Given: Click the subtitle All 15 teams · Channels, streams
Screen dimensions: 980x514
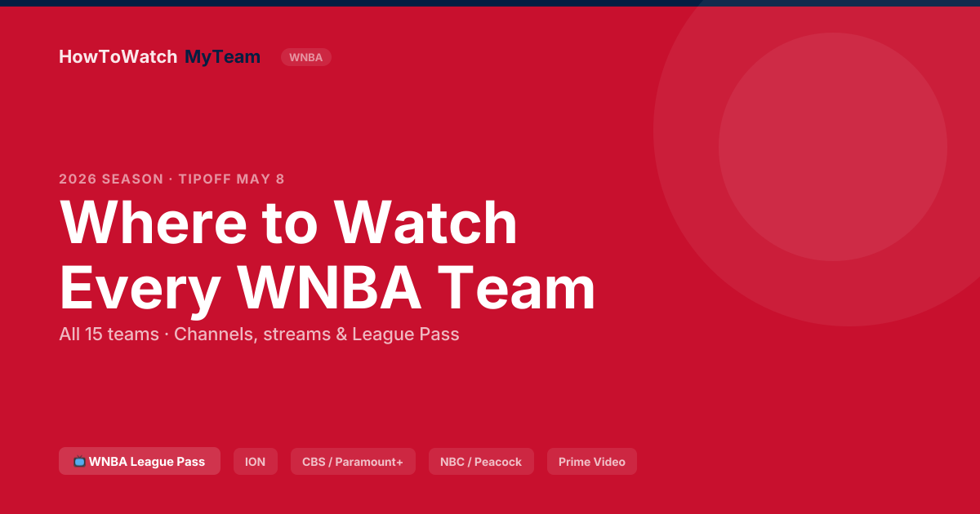Looking at the screenshot, I should [x=259, y=335].
